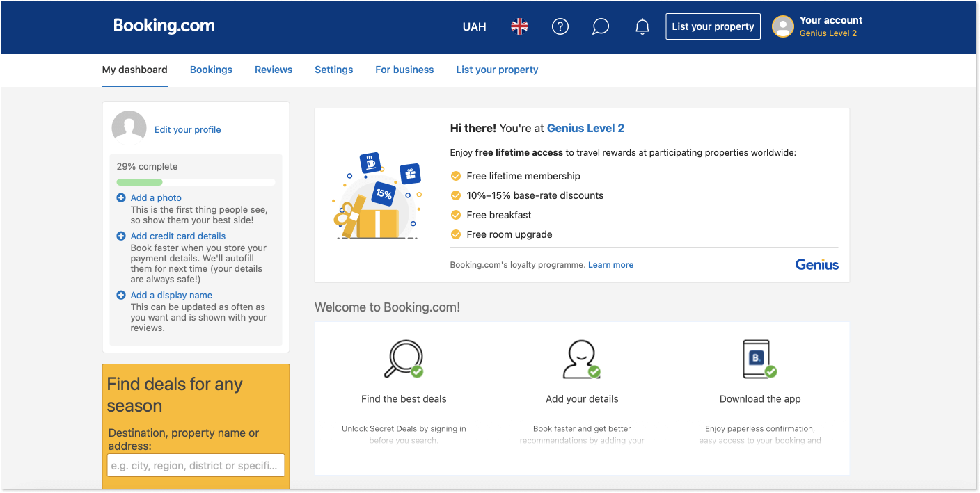Click the Download the app heading
Viewport: 980px width, 493px height.
tap(760, 399)
